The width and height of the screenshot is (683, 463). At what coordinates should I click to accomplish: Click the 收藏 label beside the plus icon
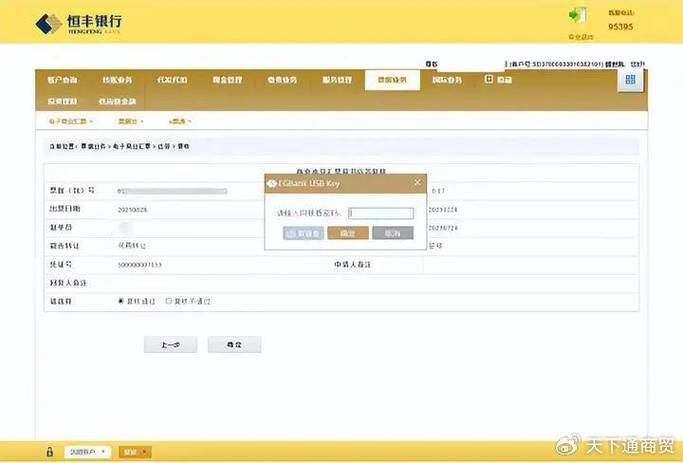(x=504, y=80)
